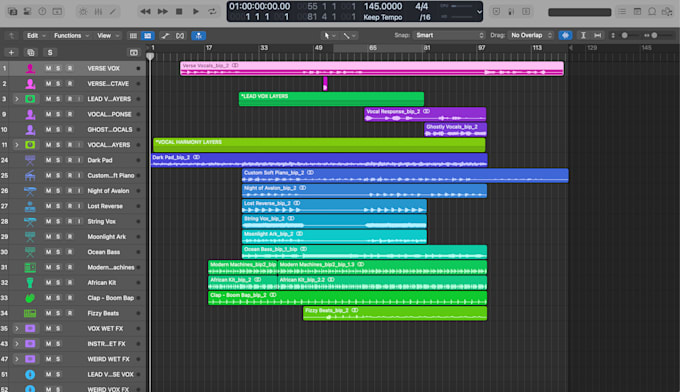This screenshot has height=392, width=680.
Task: Click bar 49 on the ruler
Action: coord(318,48)
